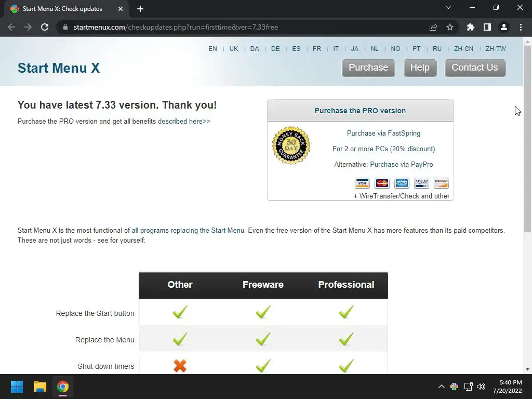The width and height of the screenshot is (532, 399).
Task: Click the page vertical scrollbar thumb
Action: [527, 139]
